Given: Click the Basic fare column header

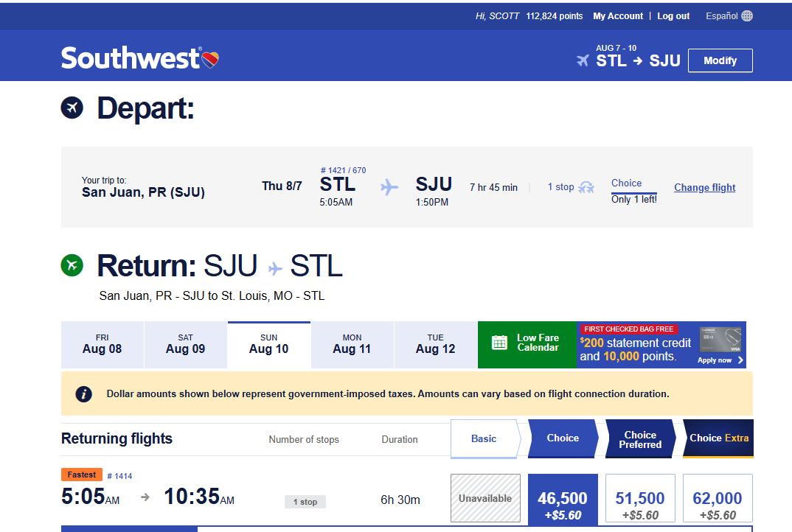Looking at the screenshot, I should click(484, 439).
